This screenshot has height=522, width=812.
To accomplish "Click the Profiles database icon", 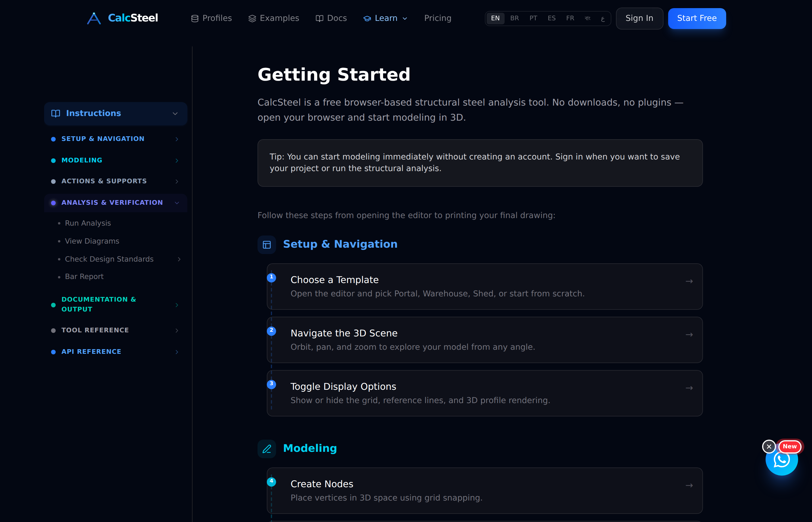I will pos(195,19).
